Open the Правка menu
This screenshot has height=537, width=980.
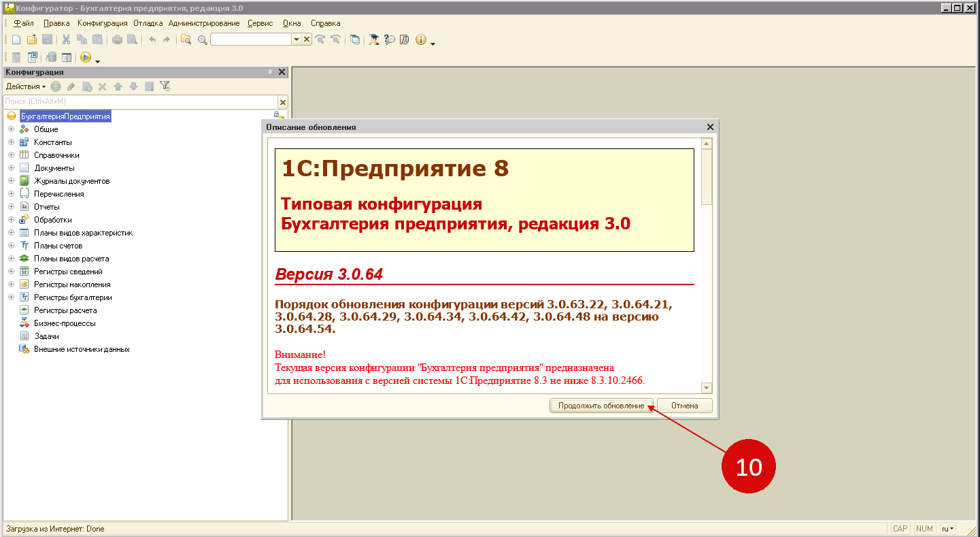tap(56, 23)
